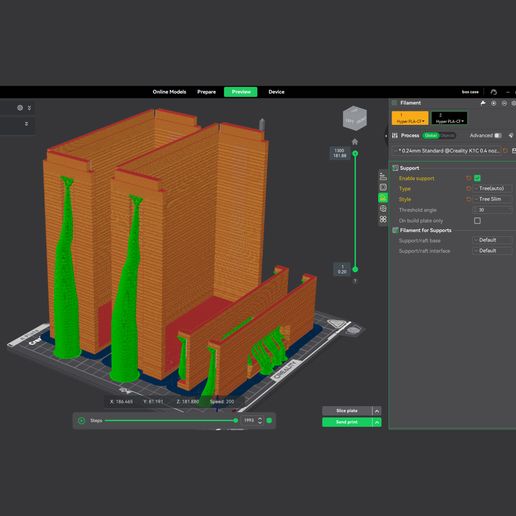Reset view with the home icon
This screenshot has height=516, width=516.
pos(355,142)
